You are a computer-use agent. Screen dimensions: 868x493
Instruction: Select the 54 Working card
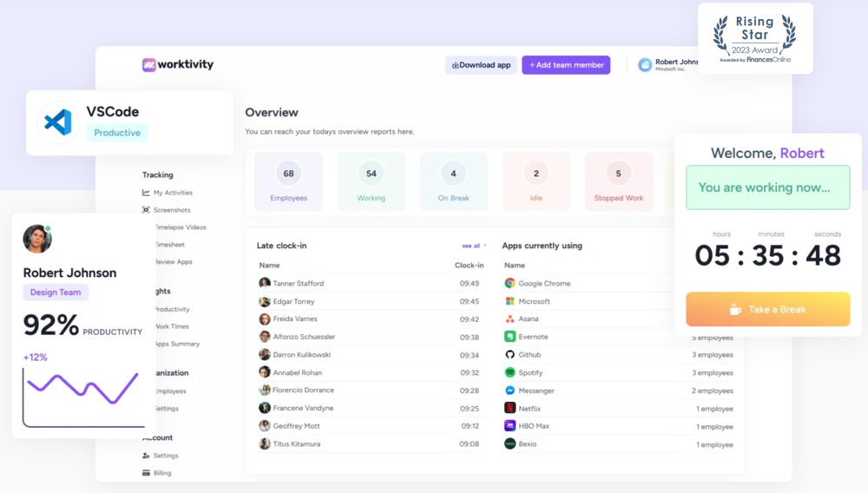pyautogui.click(x=371, y=181)
